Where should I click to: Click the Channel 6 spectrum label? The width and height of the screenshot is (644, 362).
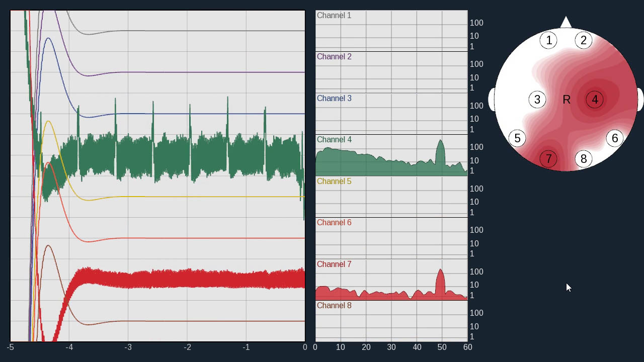coord(334,223)
